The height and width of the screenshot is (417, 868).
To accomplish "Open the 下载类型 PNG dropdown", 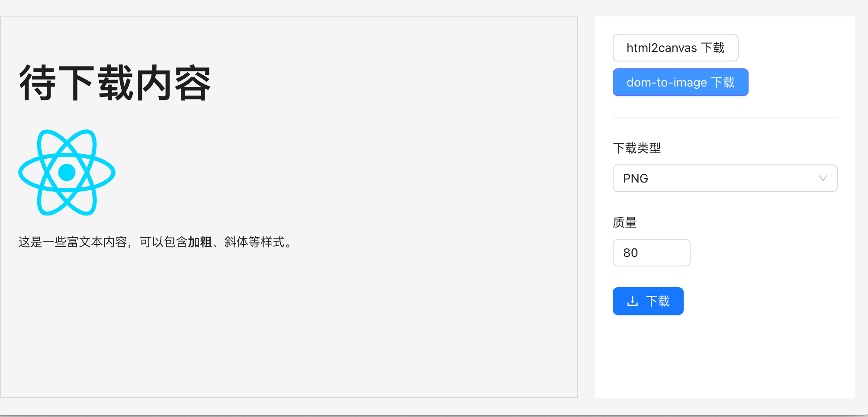I will (725, 178).
